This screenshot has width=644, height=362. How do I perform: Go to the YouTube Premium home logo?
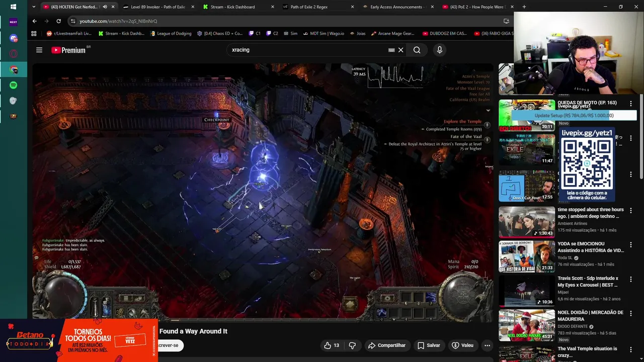[x=69, y=50]
